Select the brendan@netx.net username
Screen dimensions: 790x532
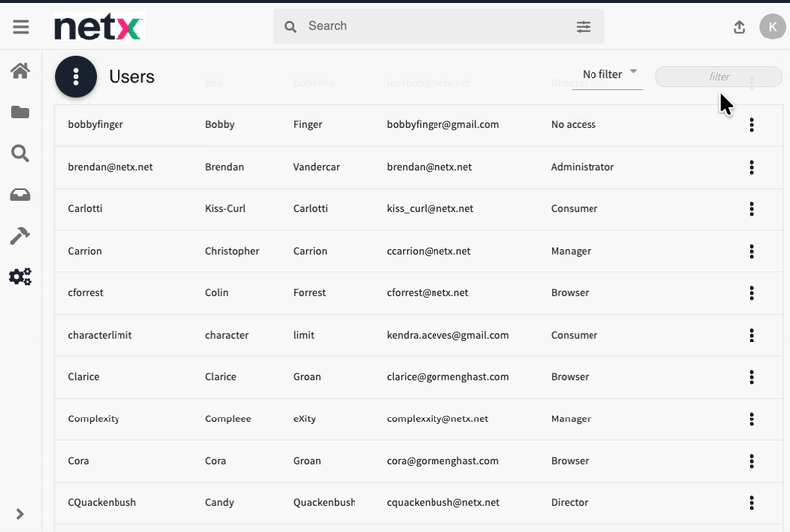point(110,167)
